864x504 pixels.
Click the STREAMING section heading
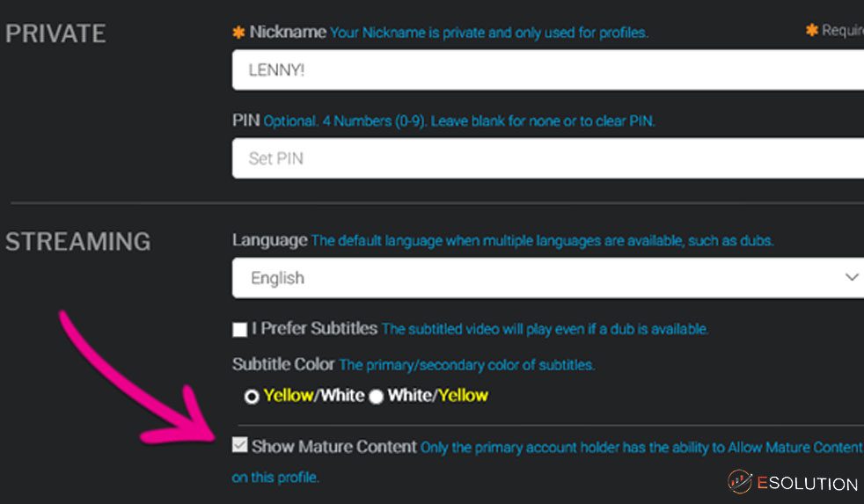[x=78, y=242]
